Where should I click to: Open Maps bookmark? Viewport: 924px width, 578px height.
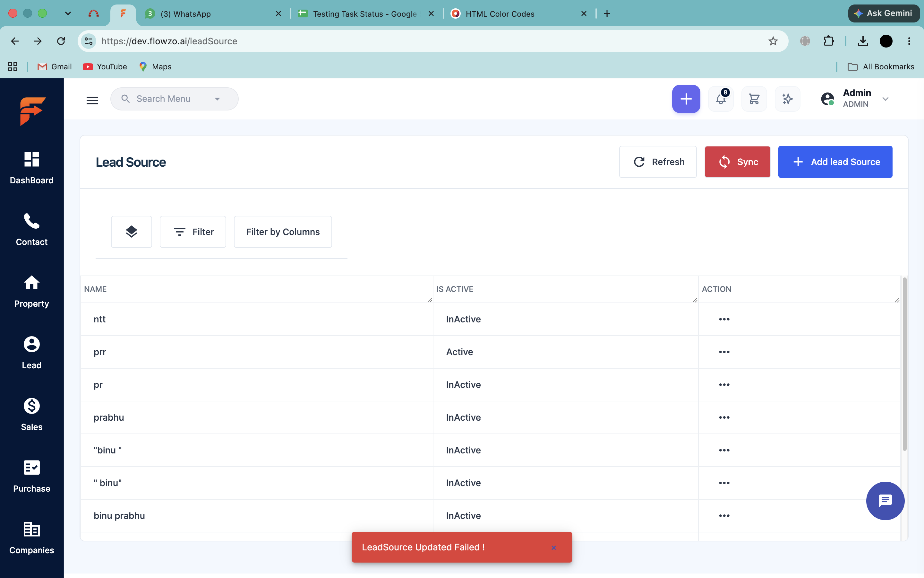(x=155, y=66)
